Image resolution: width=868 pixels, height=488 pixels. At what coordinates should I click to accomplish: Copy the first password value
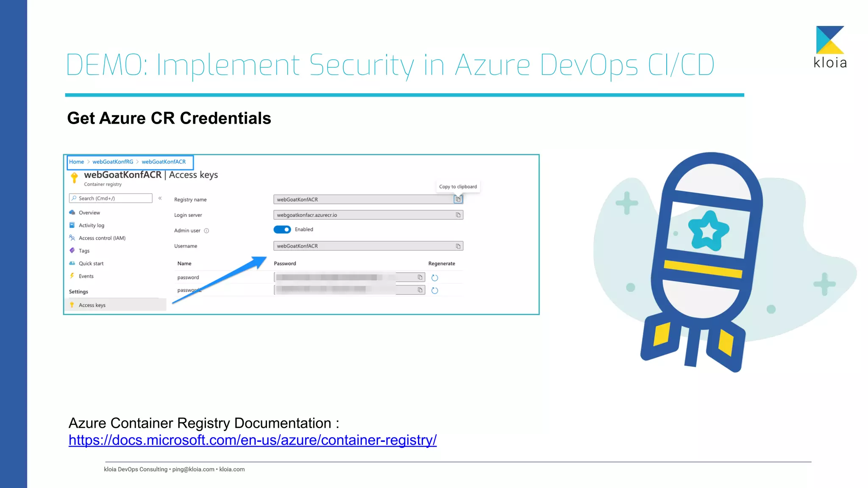pos(420,277)
